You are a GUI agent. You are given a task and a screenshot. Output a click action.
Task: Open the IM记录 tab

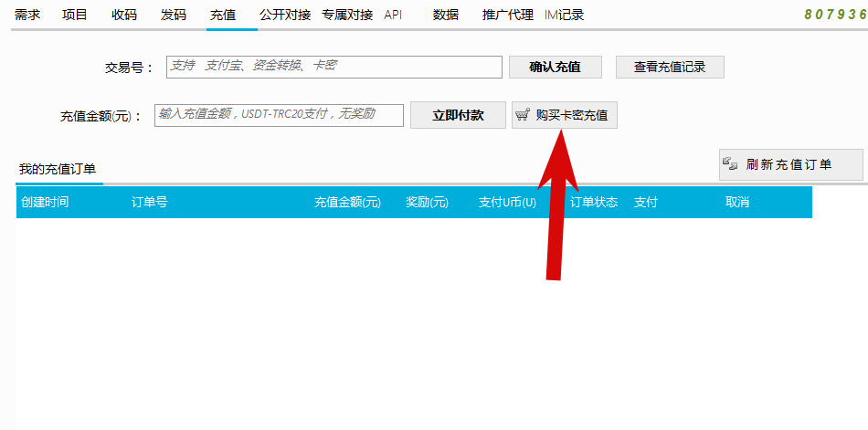tap(564, 15)
